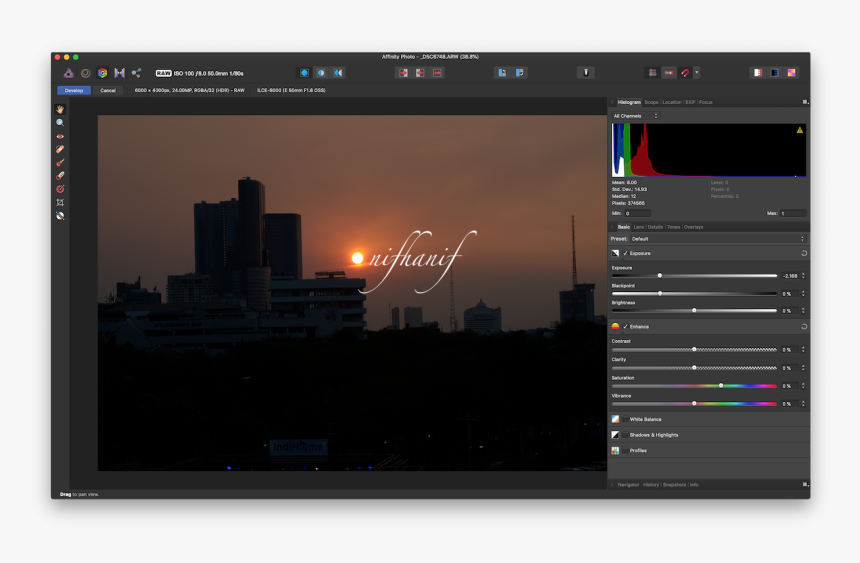Enable the White Balance checkbox
Viewport: 860px width, 563px height.
point(625,419)
